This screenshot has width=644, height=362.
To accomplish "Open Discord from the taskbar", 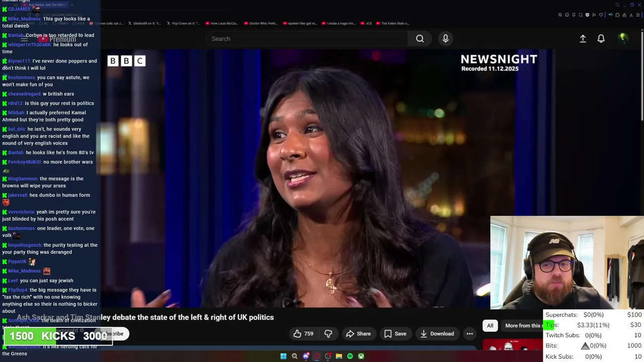I will click(306, 356).
